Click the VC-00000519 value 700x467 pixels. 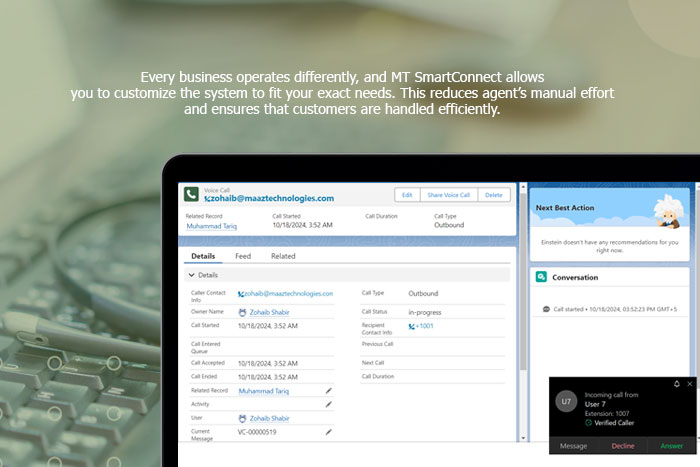257,432
